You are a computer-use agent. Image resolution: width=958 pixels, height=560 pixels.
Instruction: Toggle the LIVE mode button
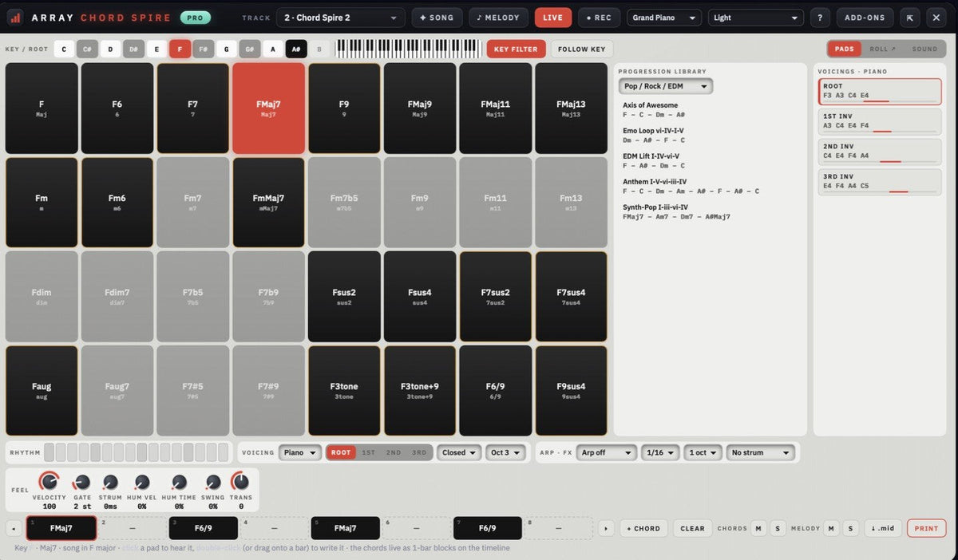[552, 18]
